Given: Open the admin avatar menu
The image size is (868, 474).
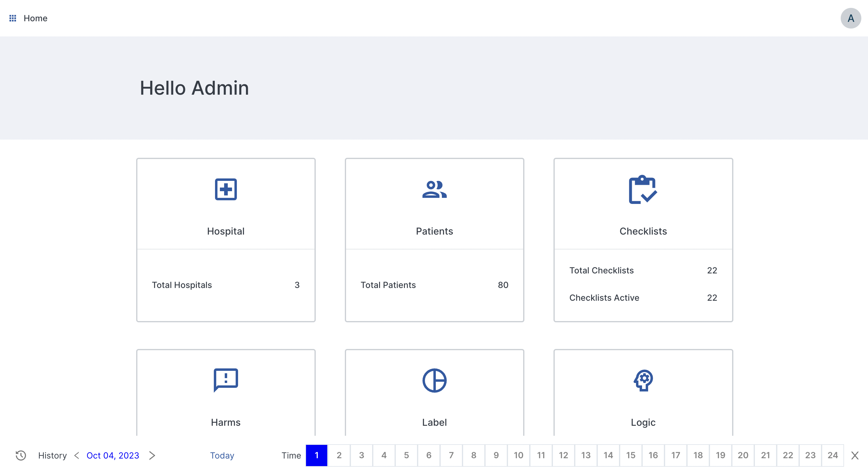Looking at the screenshot, I should click(850, 18).
